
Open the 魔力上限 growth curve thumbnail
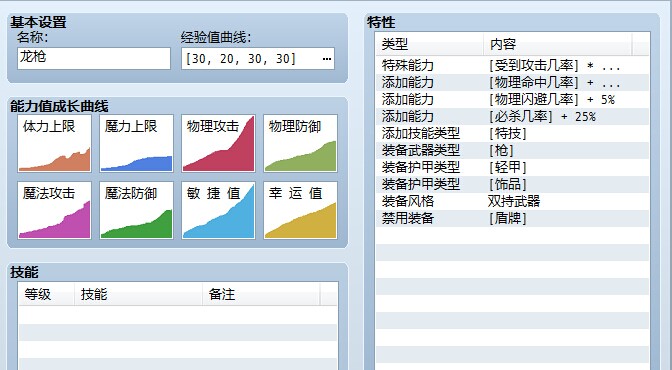coord(136,143)
